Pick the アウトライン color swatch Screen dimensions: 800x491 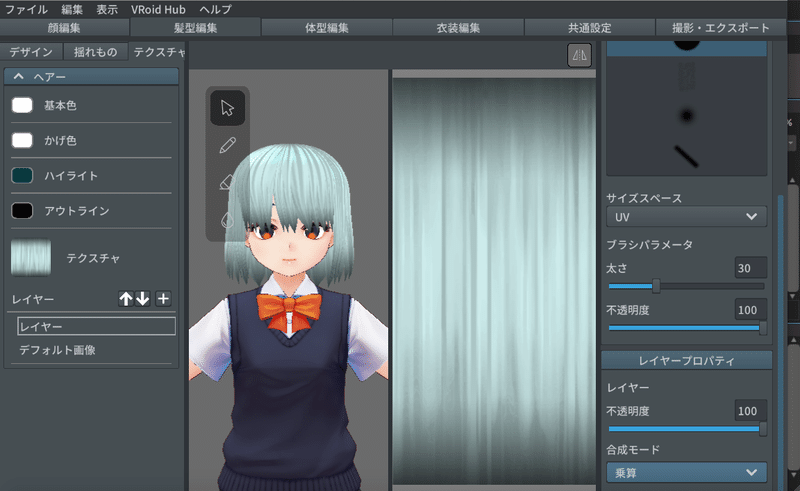[22, 210]
